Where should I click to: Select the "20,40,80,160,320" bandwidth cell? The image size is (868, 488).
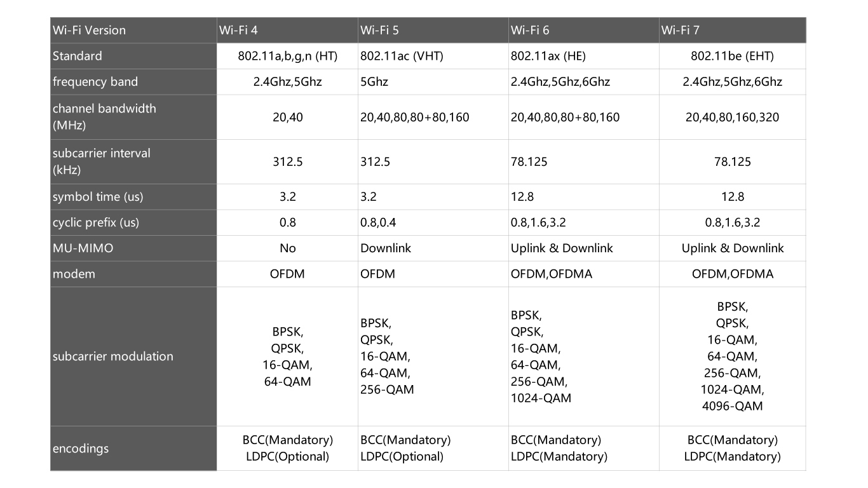point(732,117)
